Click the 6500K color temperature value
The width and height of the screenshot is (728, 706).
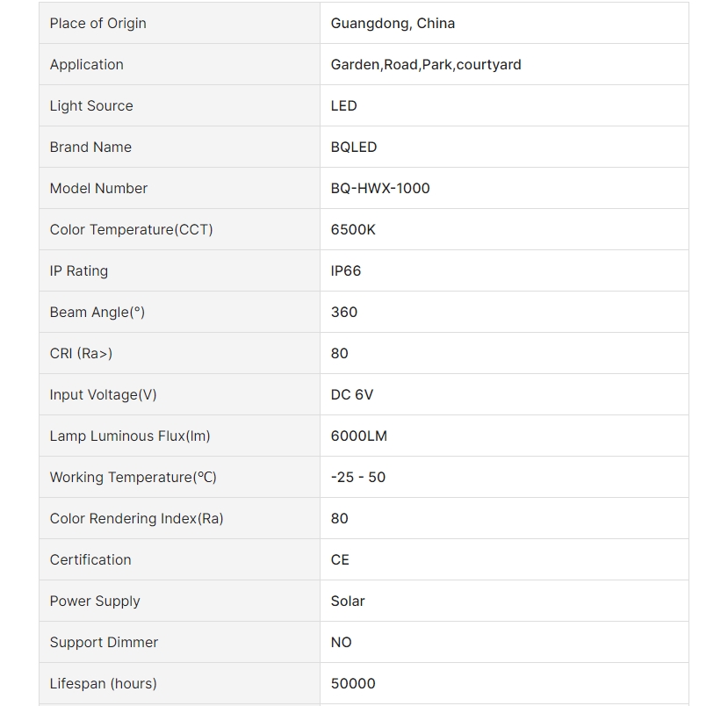click(353, 230)
